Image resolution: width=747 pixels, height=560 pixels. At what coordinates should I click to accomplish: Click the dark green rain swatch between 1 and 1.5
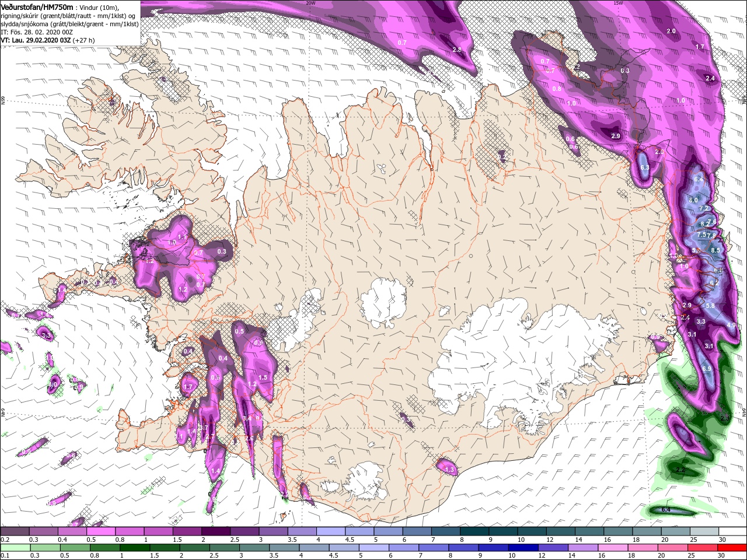click(x=135, y=548)
